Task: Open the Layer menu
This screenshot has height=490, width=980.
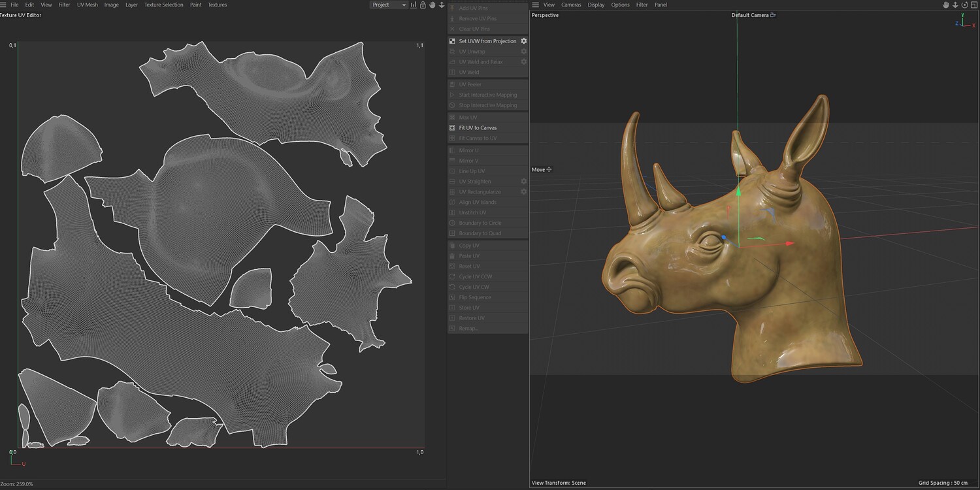Action: [131, 5]
